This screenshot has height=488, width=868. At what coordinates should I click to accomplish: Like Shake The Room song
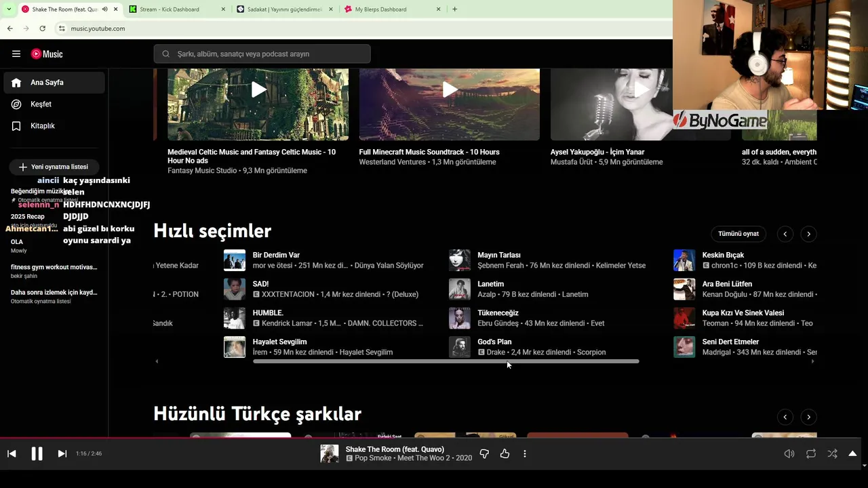505,453
